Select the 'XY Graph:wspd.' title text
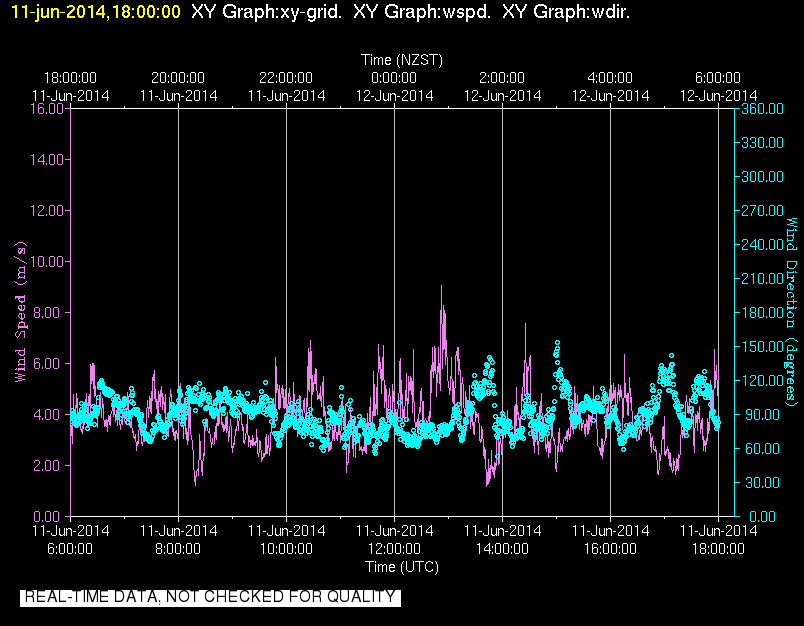Screen dimensions: 804x626 421,12
